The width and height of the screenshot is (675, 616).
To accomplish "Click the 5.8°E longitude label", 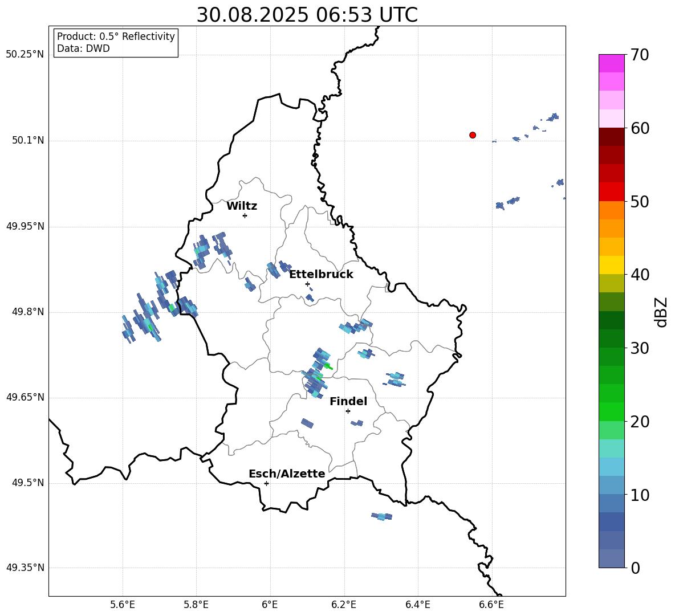I will pos(196,605).
